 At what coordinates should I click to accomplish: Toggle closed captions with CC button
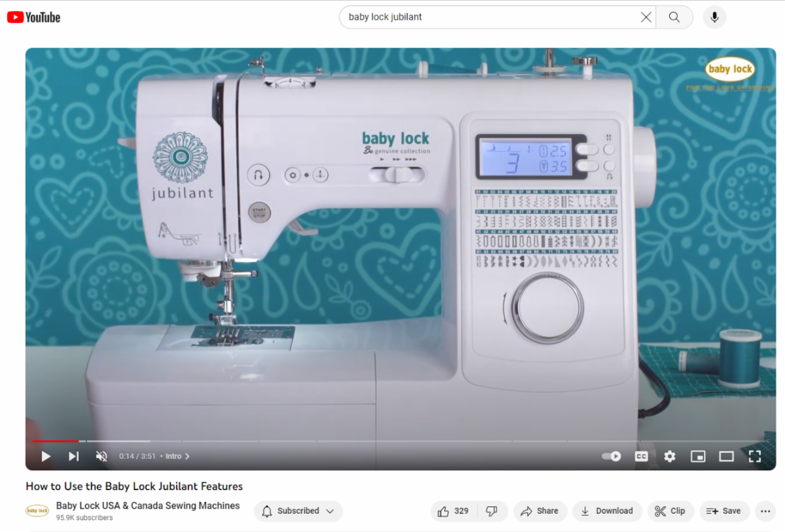point(641,456)
